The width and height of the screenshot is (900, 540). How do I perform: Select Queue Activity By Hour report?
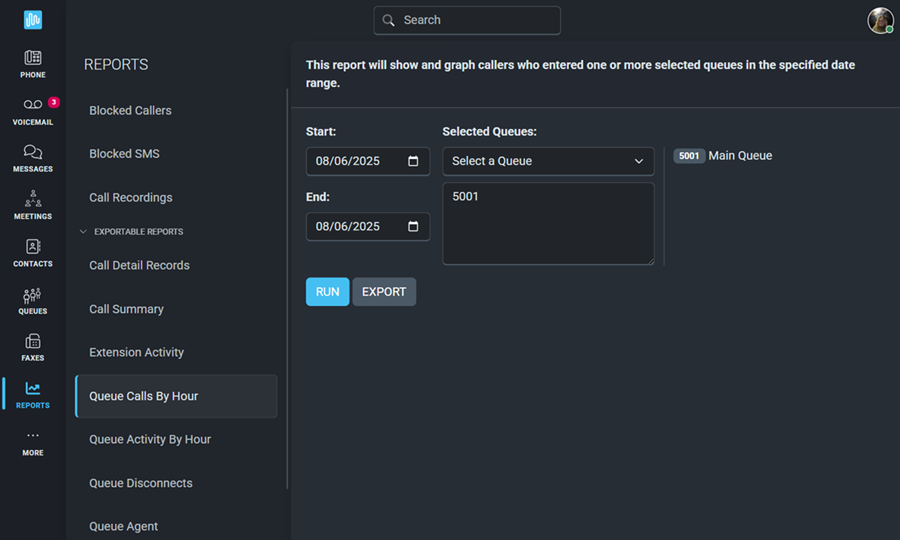click(x=150, y=440)
